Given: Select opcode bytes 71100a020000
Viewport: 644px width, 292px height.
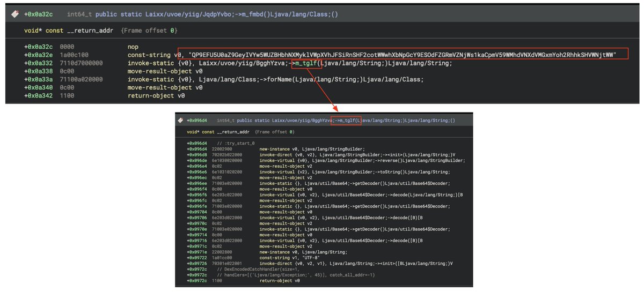Looking at the screenshot, I should click(82, 80).
